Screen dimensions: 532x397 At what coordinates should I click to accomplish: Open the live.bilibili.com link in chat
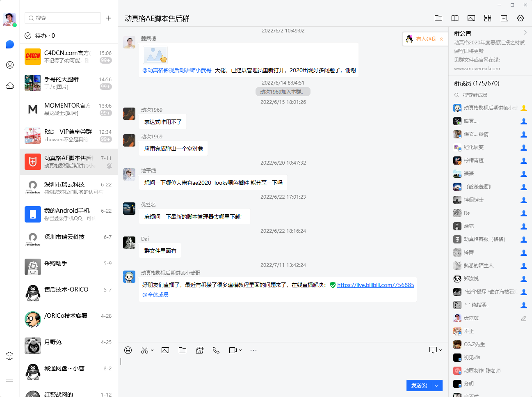pos(375,285)
